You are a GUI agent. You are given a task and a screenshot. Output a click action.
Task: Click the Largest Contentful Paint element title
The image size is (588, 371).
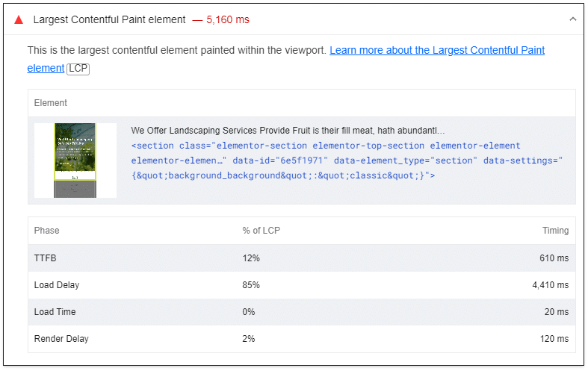coord(109,19)
